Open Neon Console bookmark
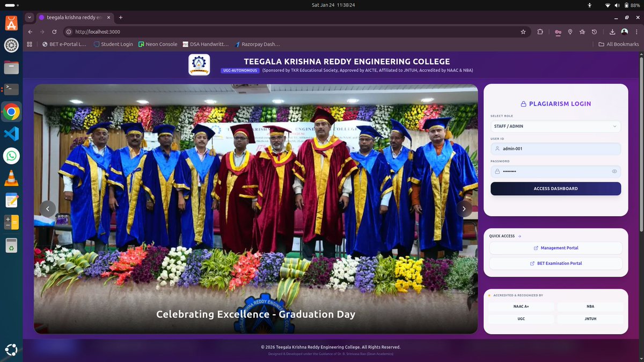The image size is (644, 362). pyautogui.click(x=158, y=44)
